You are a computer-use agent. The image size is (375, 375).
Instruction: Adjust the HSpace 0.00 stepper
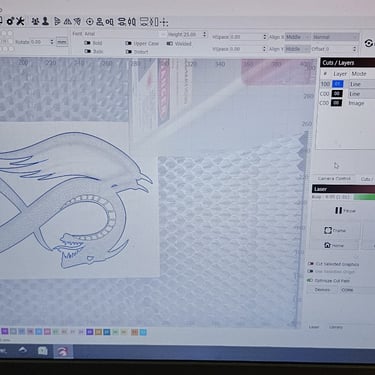[x=265, y=37]
